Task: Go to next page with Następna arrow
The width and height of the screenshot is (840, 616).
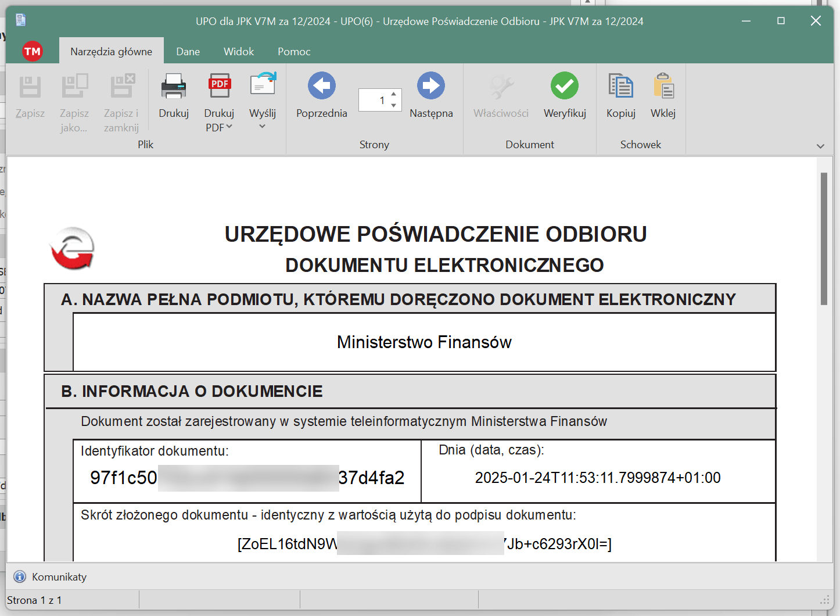Action: [x=430, y=86]
